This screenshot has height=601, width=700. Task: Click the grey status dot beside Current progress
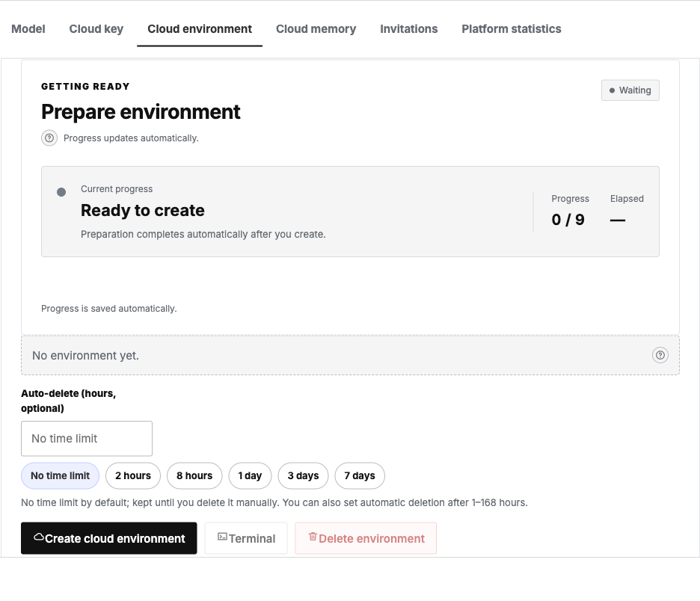point(61,192)
